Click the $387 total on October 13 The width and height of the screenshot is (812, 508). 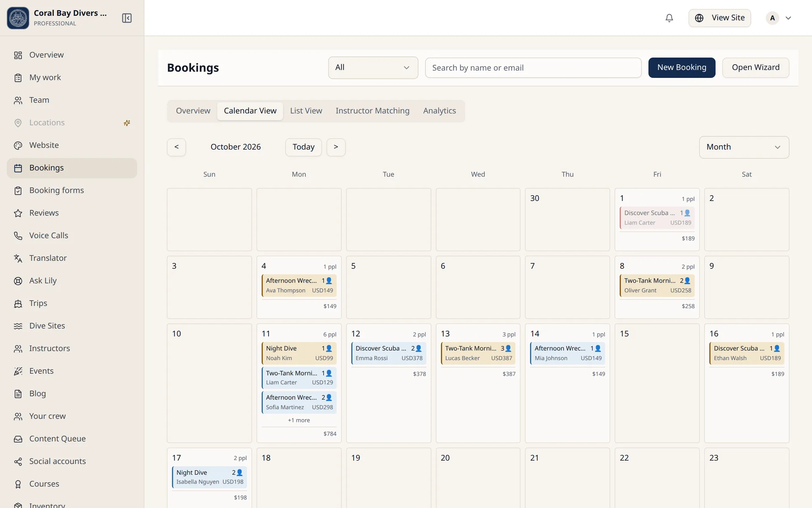509,374
